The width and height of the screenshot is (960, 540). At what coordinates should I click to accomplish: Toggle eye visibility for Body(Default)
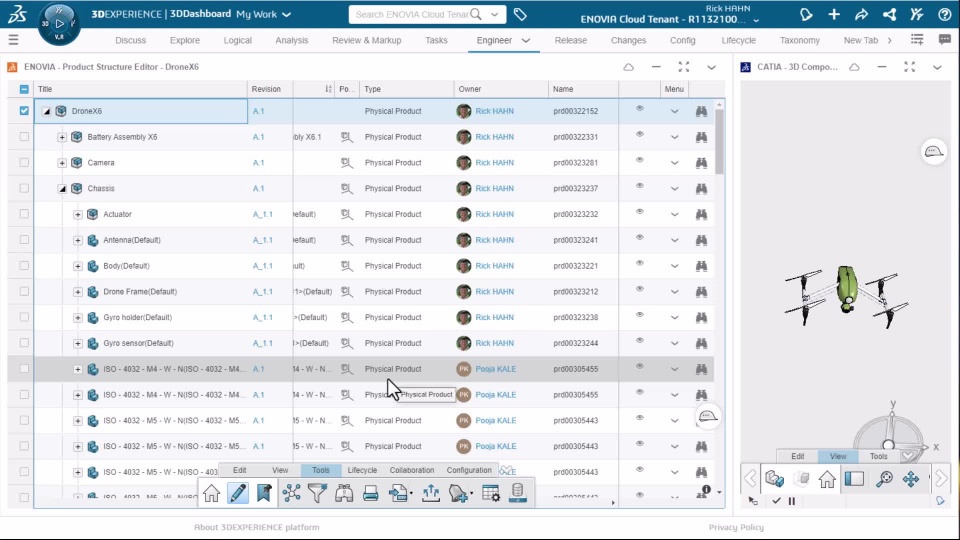pyautogui.click(x=639, y=263)
